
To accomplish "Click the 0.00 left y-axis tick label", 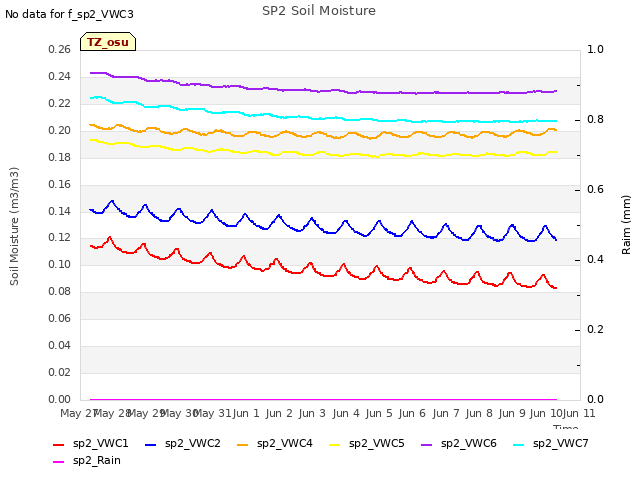I will [x=60, y=399].
